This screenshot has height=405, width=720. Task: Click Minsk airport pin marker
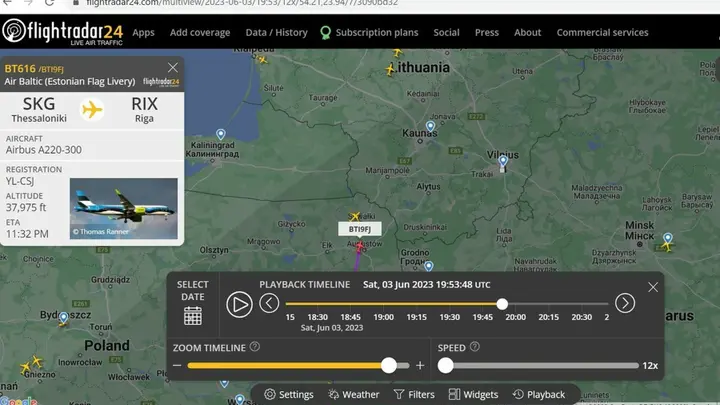[668, 238]
